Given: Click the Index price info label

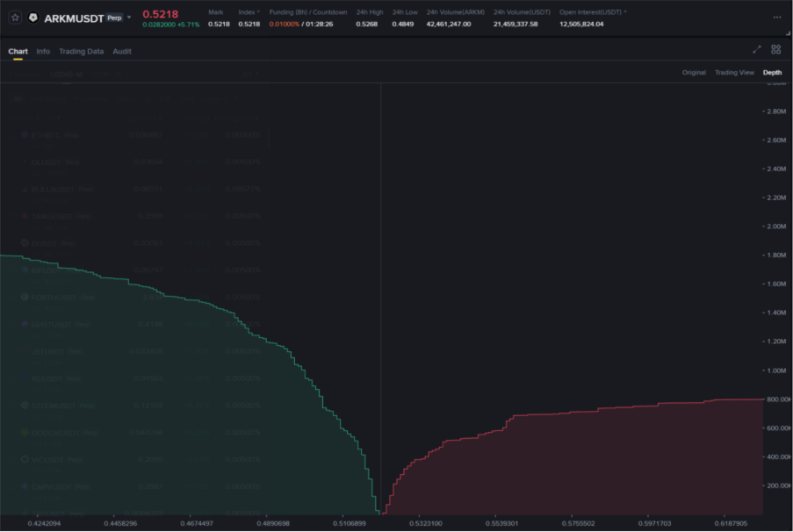Looking at the screenshot, I should (x=249, y=12).
